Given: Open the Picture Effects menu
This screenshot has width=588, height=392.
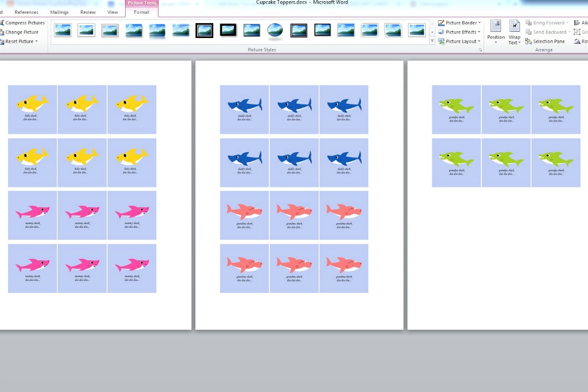Looking at the screenshot, I should [459, 32].
